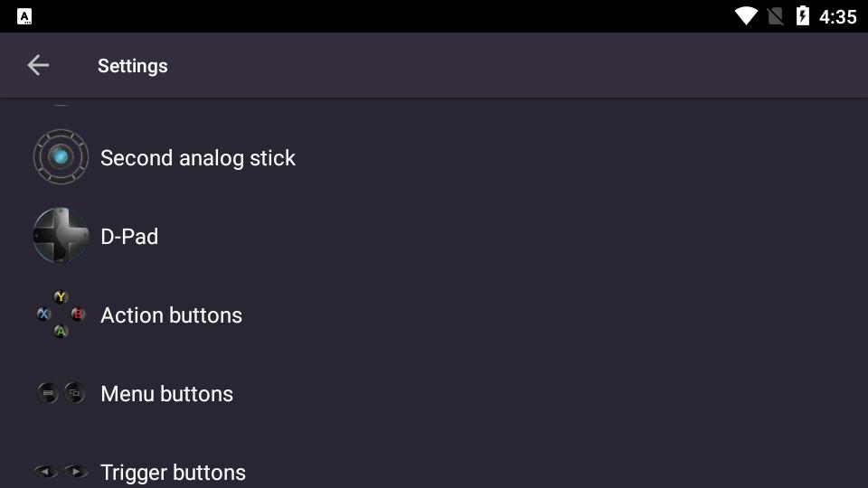The height and width of the screenshot is (488, 868).
Task: Tap the green A action button icon
Action: [61, 332]
